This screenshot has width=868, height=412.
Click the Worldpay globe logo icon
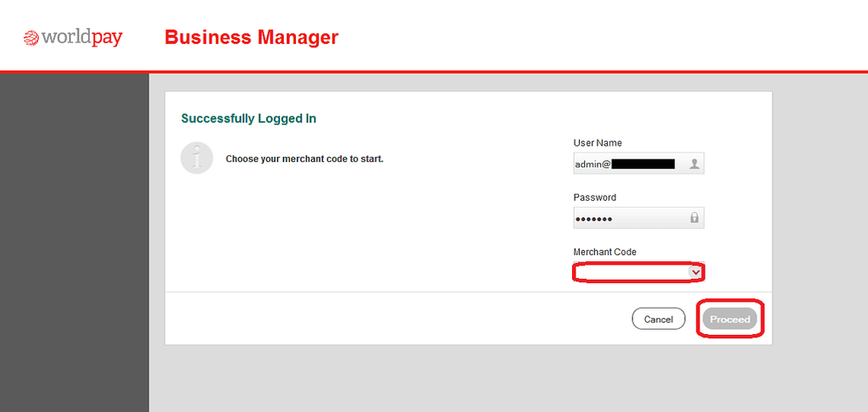(31, 38)
